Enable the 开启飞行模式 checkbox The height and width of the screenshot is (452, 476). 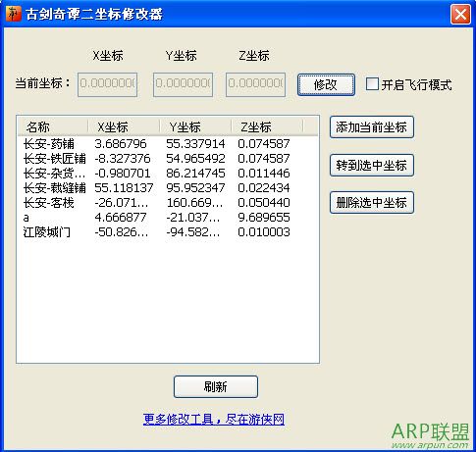pos(372,84)
